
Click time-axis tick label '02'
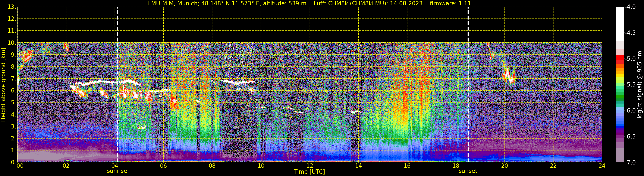[x=66, y=166]
